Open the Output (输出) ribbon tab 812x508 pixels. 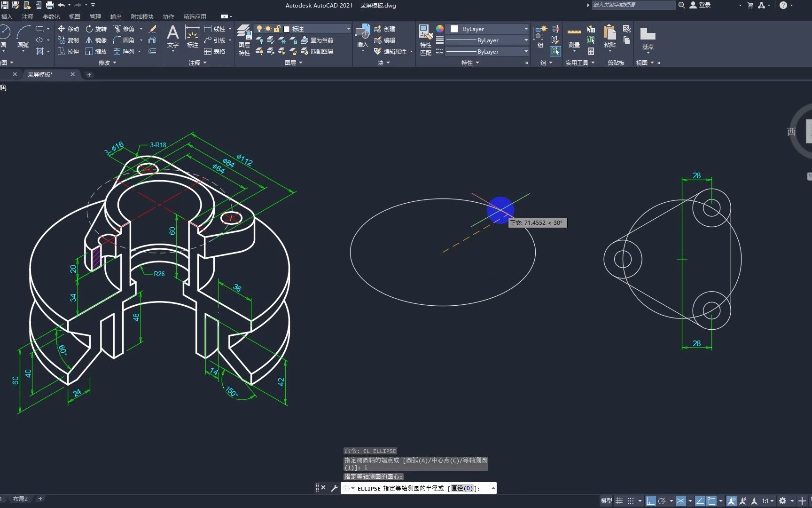[116, 16]
